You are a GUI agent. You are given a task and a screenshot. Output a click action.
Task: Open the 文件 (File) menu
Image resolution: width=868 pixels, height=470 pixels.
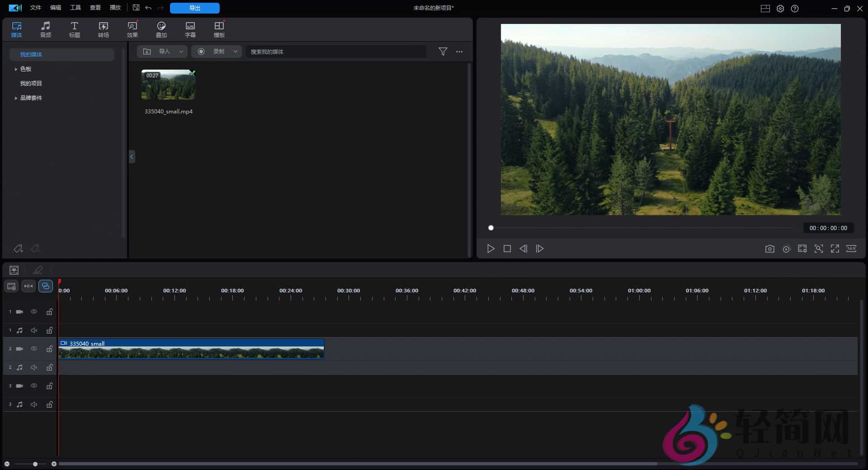coord(35,8)
